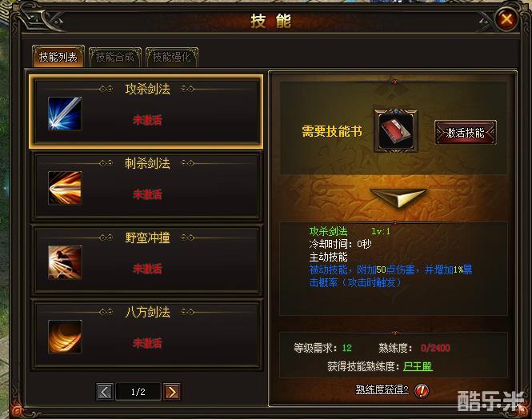532x419 pixels.
Task: Open the 技能合成 tab
Action: [115, 57]
